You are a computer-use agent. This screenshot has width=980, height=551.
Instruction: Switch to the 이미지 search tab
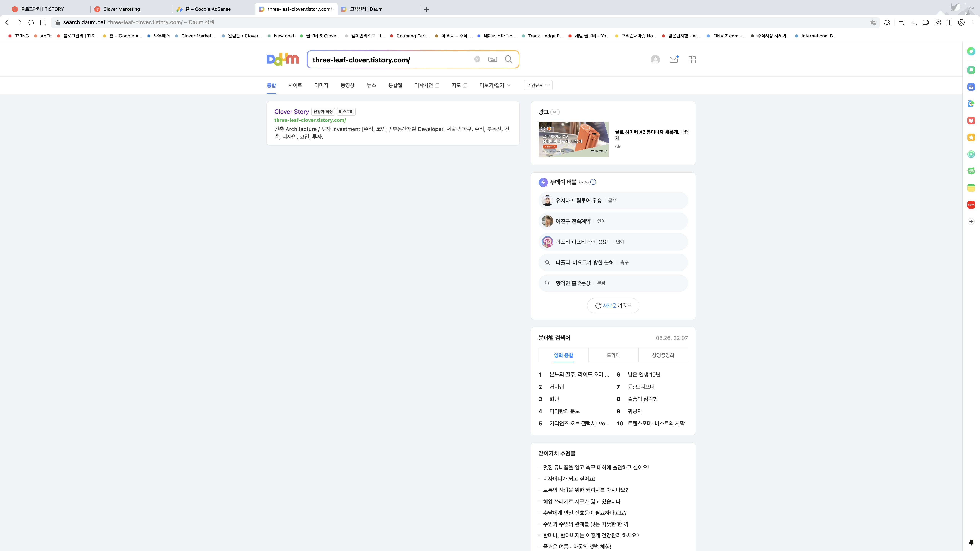321,85
